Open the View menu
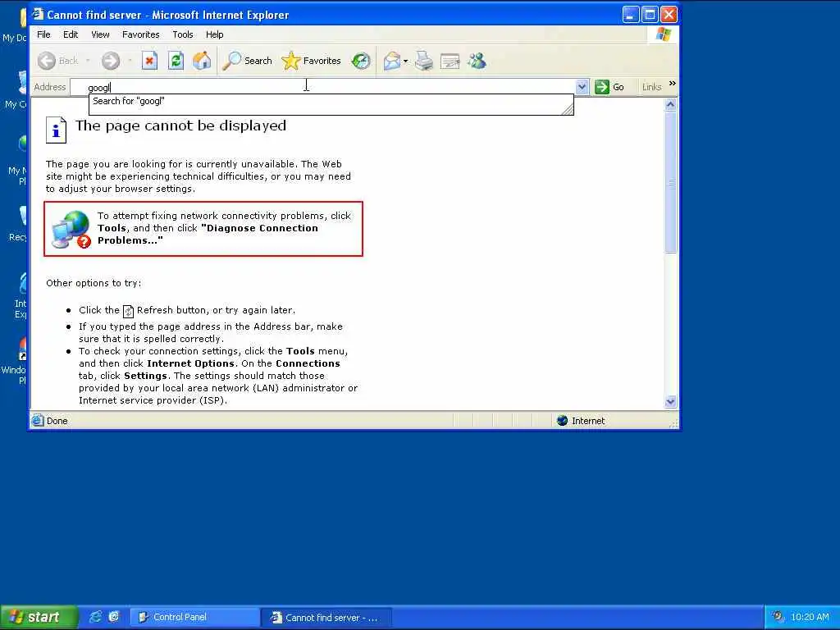This screenshot has height=630, width=840. (100, 34)
